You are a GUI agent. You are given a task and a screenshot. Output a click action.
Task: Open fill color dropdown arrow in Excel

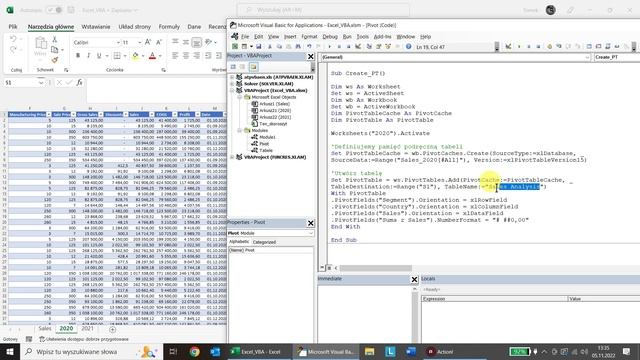point(143,56)
